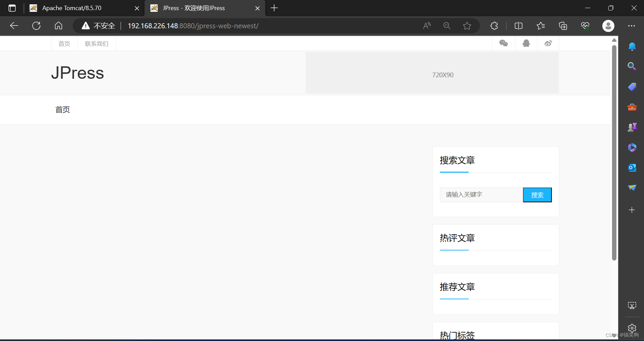
Task: Open sidebar Settings gear
Action: 632,328
